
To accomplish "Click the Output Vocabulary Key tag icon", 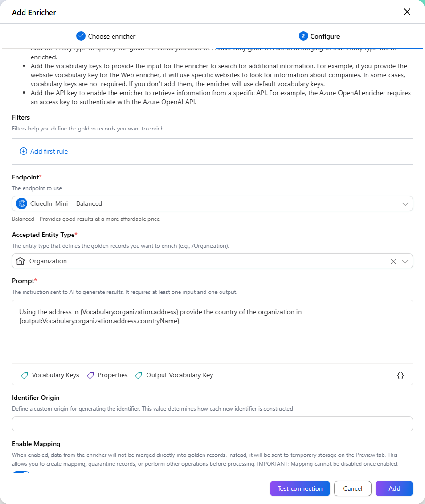I will pyautogui.click(x=139, y=375).
